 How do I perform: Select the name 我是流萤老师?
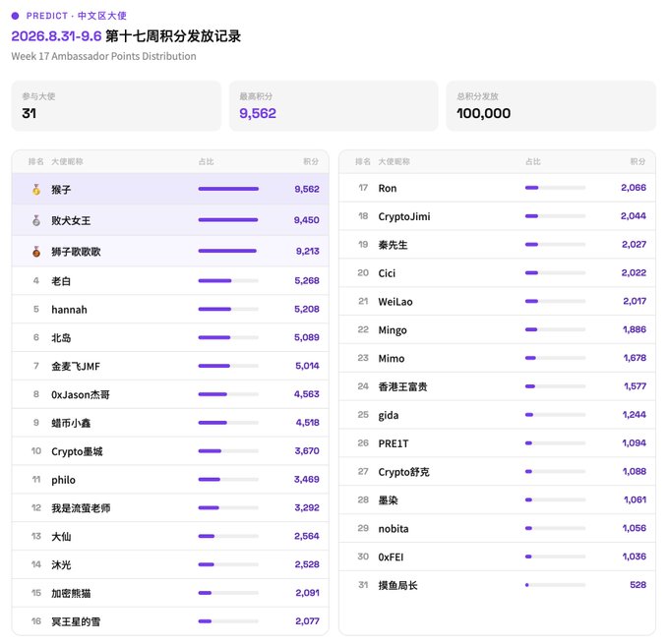[81, 508]
